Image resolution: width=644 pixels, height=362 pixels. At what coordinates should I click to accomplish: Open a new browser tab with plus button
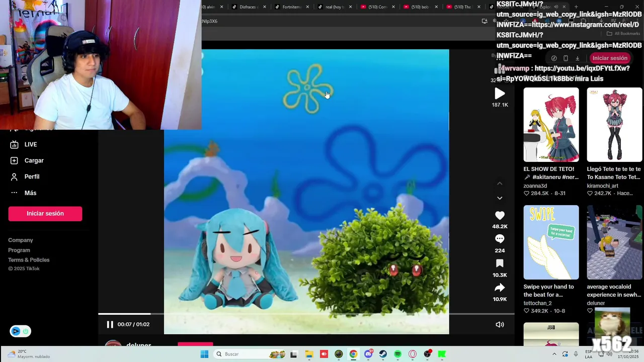pos(576,7)
